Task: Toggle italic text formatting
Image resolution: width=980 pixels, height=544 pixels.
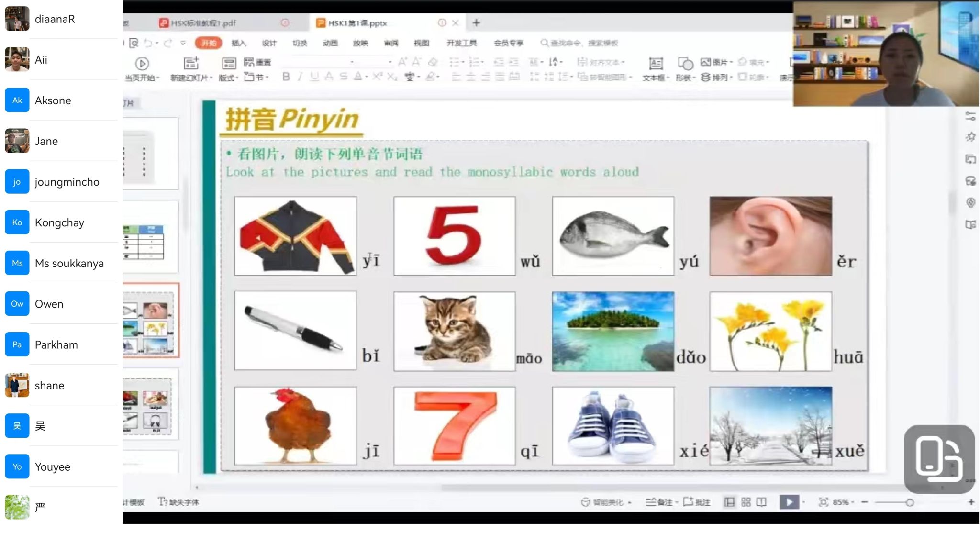Action: click(300, 77)
